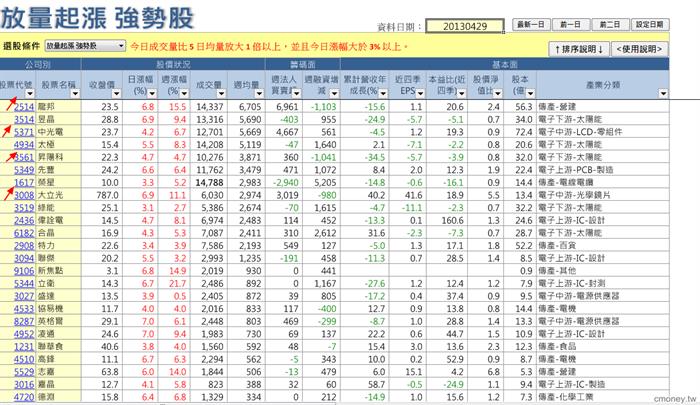This screenshot has height=405, width=700.
Task: Open filter arrow for 成交量 column
Action: tap(221, 93)
